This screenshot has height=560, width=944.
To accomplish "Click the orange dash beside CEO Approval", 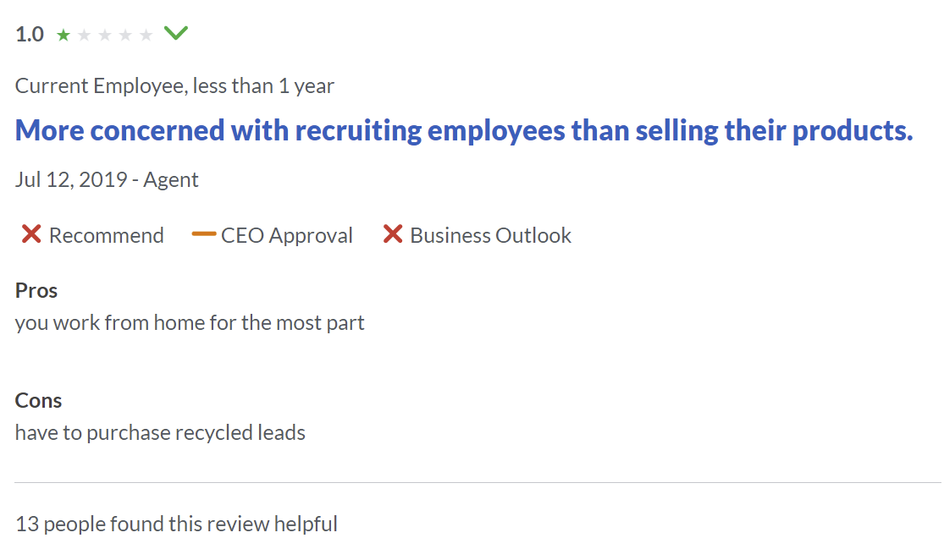I will [204, 234].
